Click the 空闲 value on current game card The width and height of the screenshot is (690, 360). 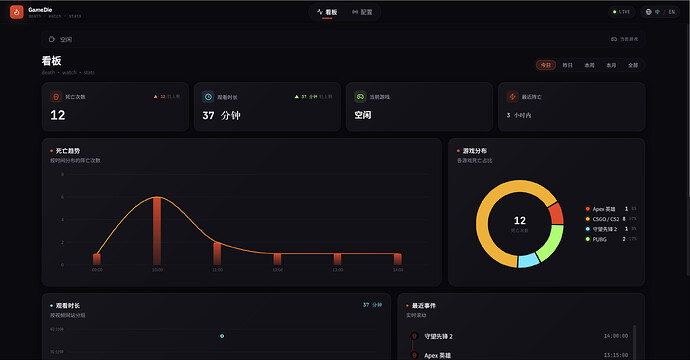point(363,115)
